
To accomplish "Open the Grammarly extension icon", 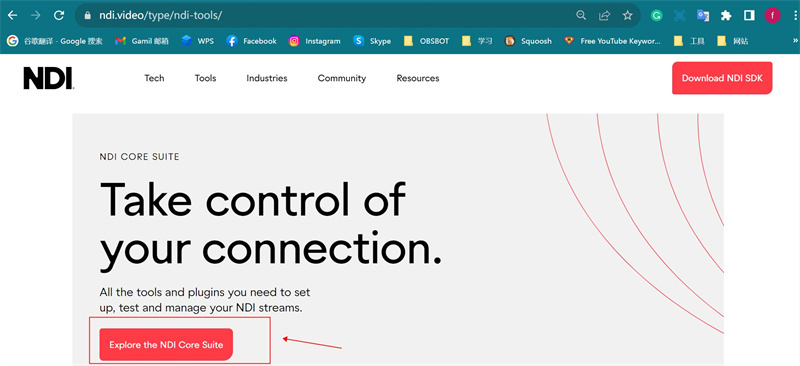I will pyautogui.click(x=657, y=15).
